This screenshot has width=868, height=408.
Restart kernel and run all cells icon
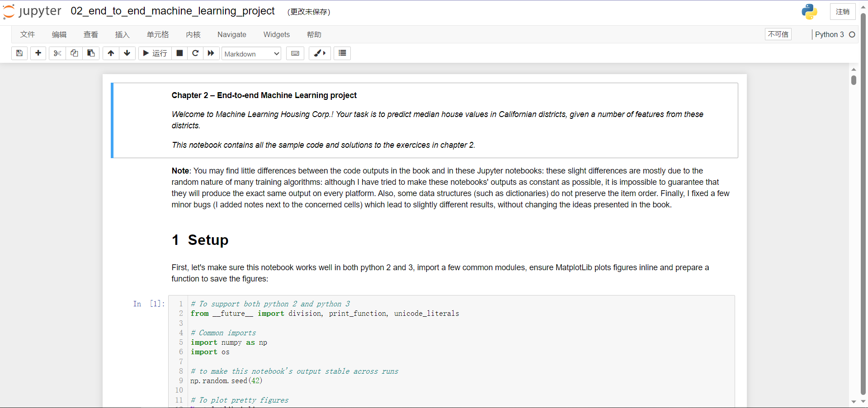click(x=211, y=53)
